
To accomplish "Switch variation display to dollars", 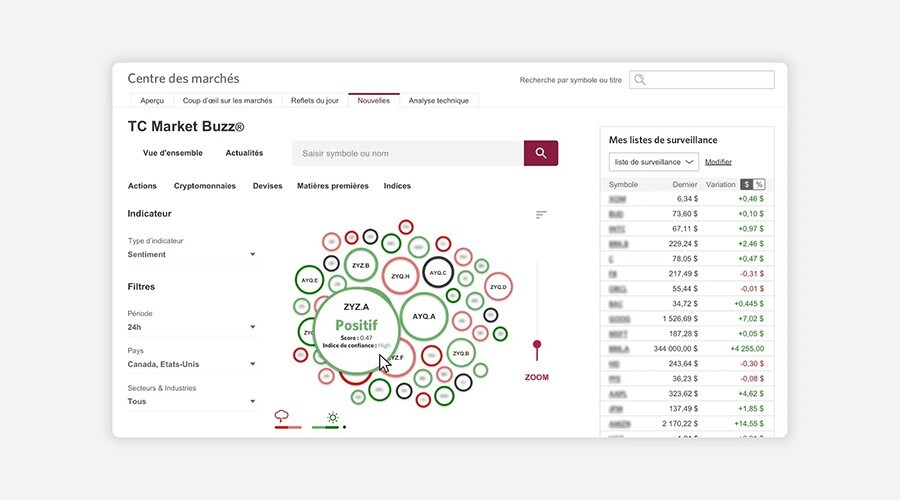I will (746, 184).
